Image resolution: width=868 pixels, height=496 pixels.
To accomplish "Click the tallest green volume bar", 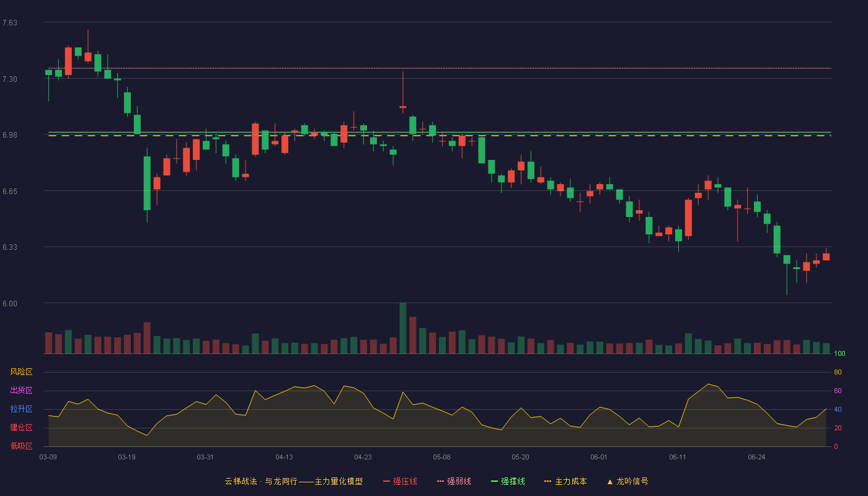I will [x=403, y=328].
